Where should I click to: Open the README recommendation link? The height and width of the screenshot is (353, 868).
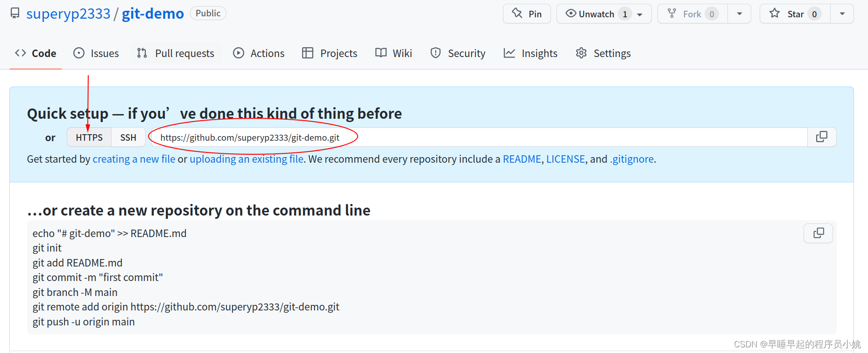click(522, 159)
